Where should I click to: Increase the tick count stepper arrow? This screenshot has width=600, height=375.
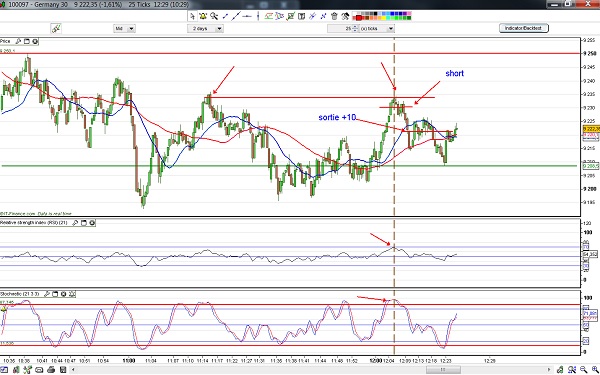coord(355,26)
